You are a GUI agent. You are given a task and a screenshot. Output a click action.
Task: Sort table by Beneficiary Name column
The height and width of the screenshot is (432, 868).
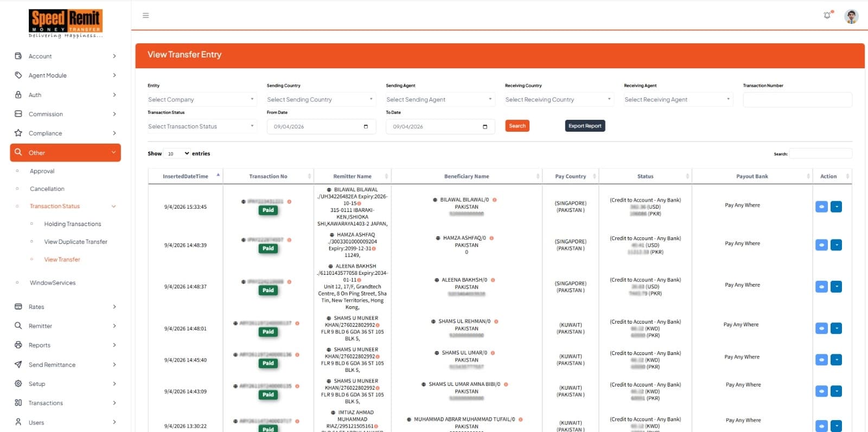click(467, 176)
